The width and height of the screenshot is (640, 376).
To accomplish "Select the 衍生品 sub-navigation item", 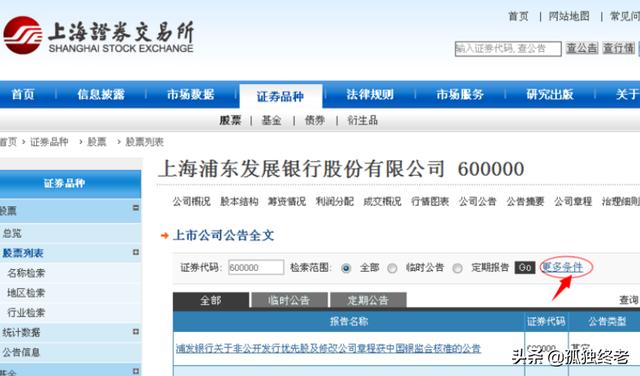I will point(362,120).
